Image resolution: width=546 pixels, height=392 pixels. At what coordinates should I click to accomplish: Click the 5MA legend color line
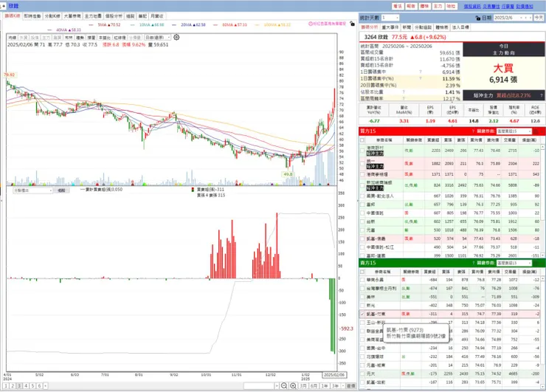(x=91, y=25)
